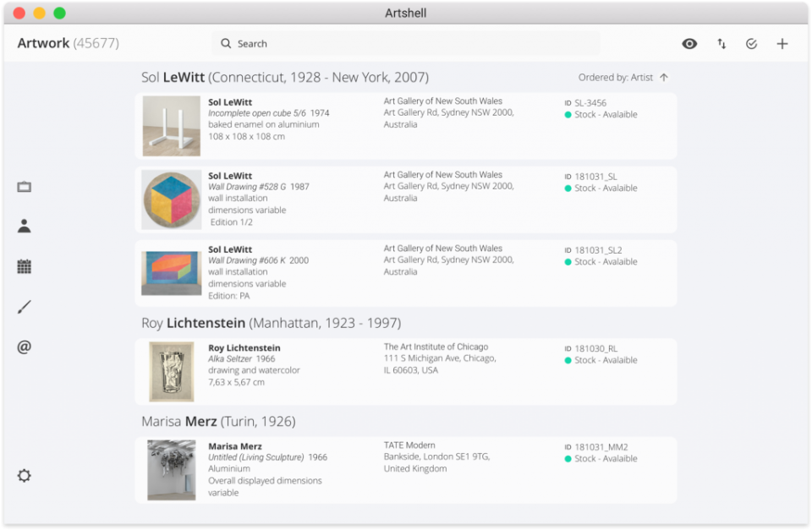Open the Contacts section in the sidebar

[x=24, y=226]
